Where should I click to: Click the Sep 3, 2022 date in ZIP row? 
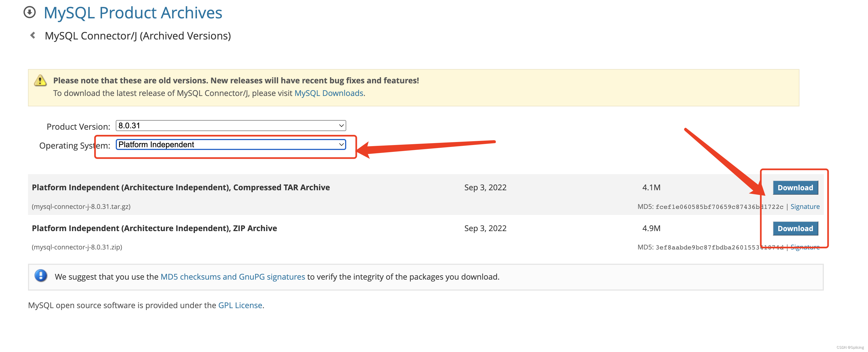(x=485, y=228)
